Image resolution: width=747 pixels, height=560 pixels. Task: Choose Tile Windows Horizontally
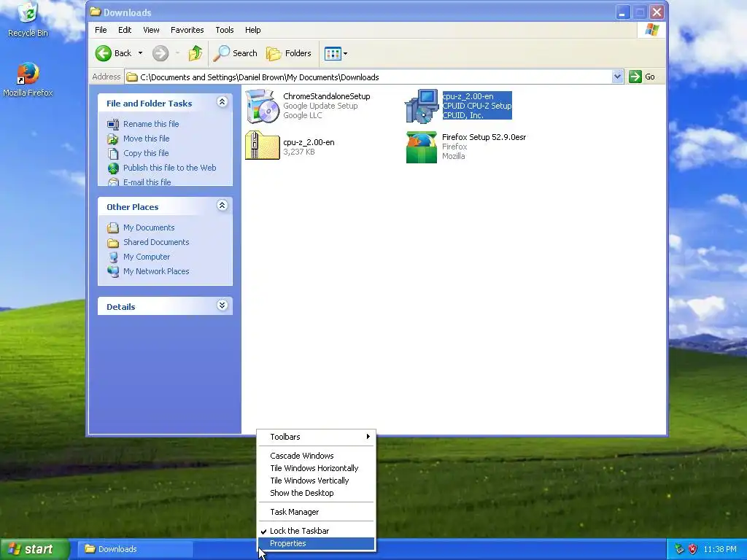(x=317, y=468)
